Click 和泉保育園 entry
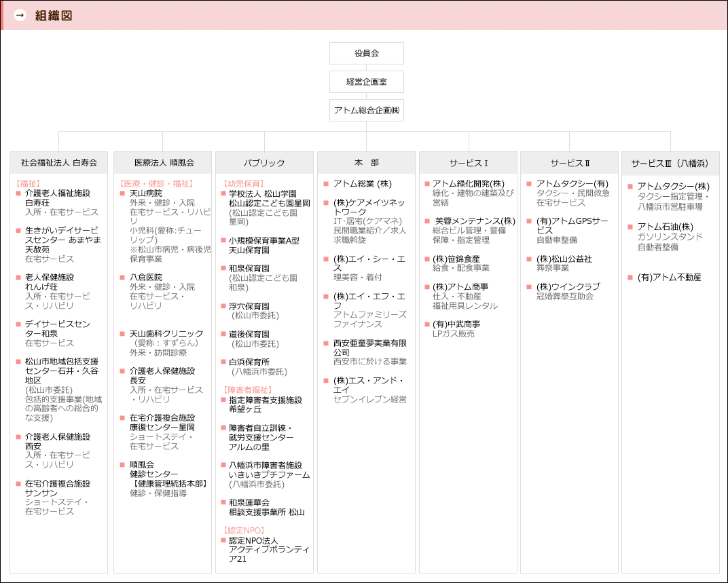This screenshot has height=583, width=728. coord(249,268)
